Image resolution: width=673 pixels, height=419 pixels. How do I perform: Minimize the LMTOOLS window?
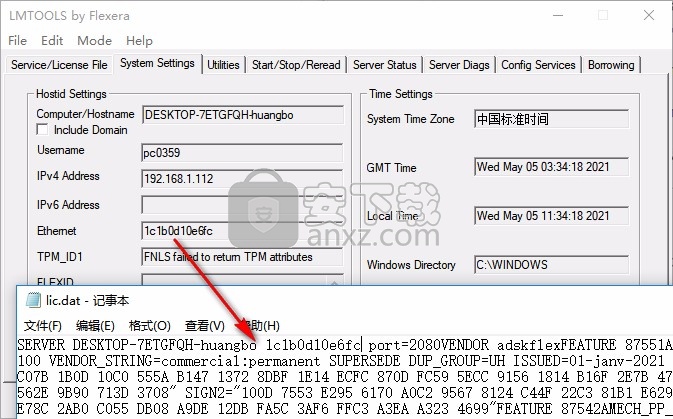click(558, 15)
